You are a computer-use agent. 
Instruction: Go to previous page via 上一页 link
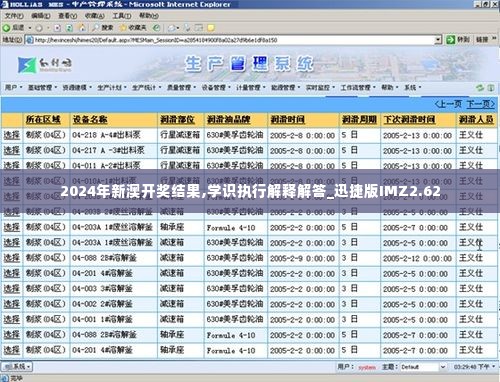pos(449,104)
